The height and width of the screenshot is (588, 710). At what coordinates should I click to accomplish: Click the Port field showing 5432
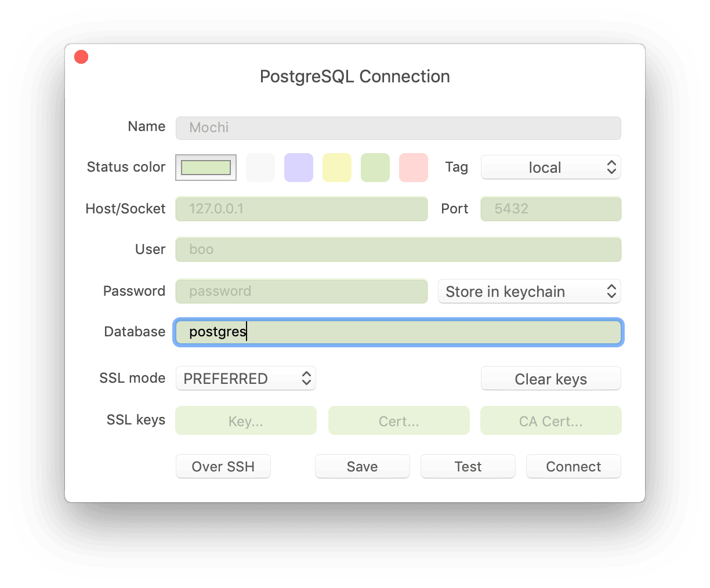point(551,209)
